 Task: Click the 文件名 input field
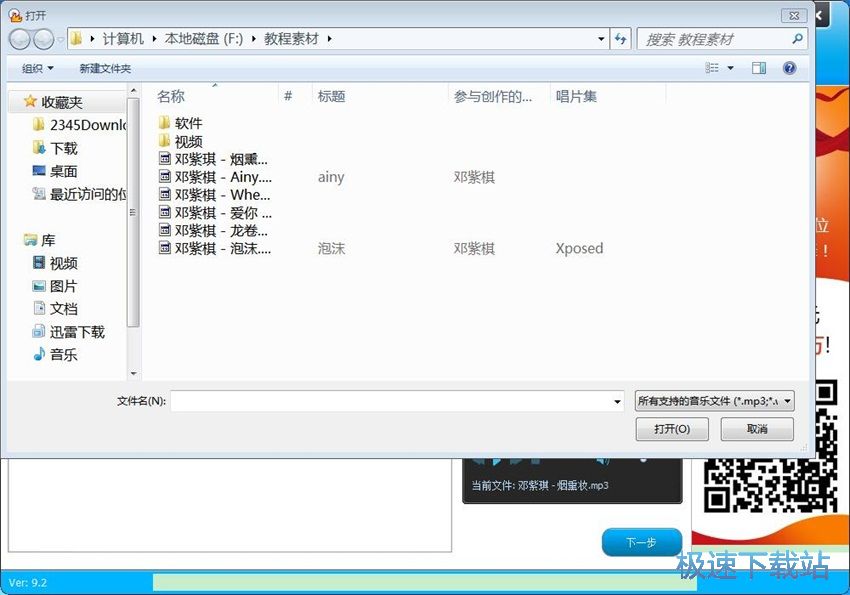[x=397, y=402]
